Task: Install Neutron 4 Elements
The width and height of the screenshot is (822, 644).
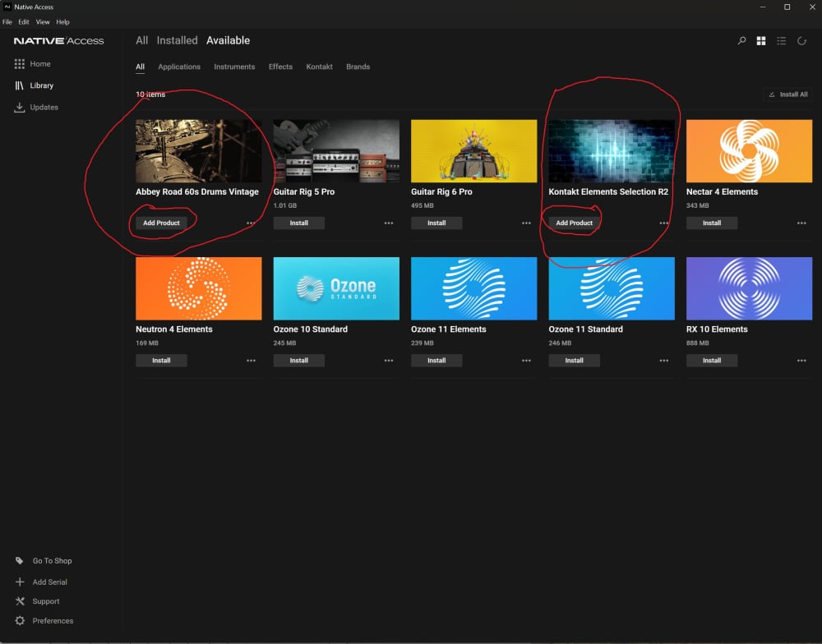Action: point(161,361)
